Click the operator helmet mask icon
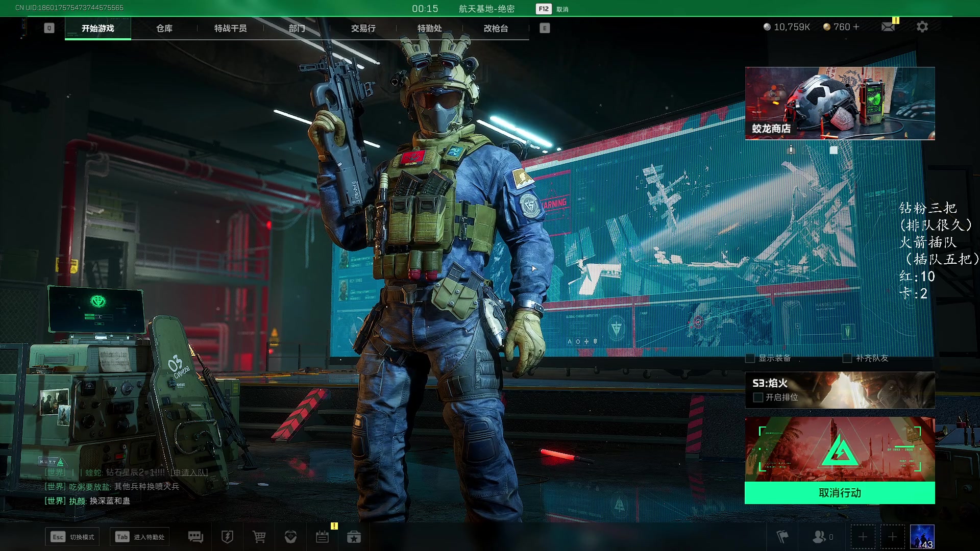This screenshot has width=980, height=551. (290, 537)
